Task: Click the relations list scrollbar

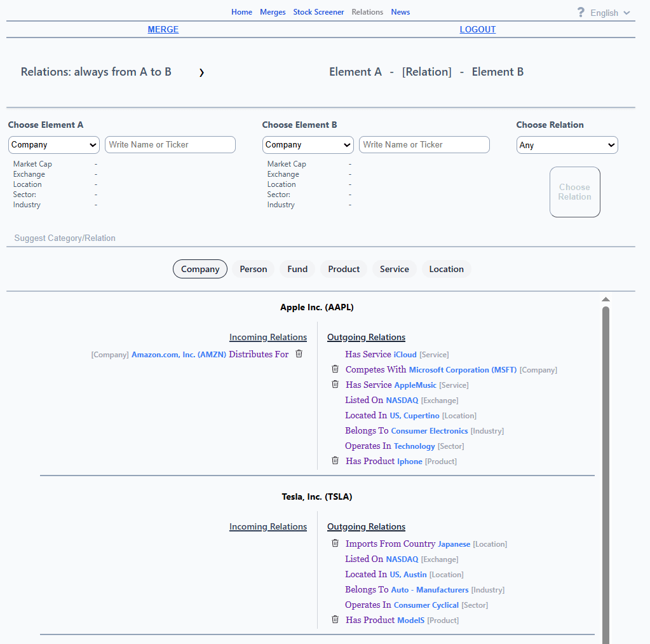Action: 606,470
